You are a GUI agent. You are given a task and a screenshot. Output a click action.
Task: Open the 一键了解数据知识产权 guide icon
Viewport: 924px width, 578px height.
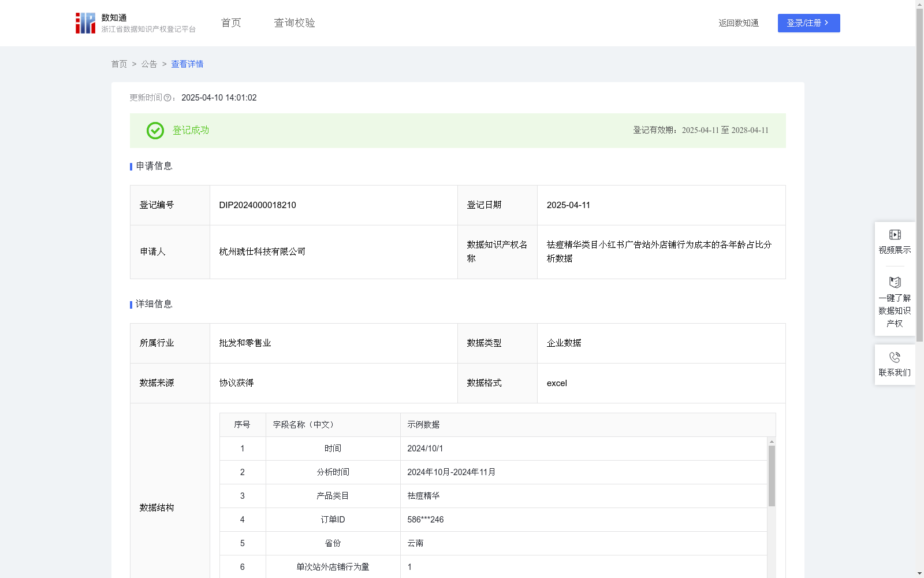pyautogui.click(x=895, y=282)
